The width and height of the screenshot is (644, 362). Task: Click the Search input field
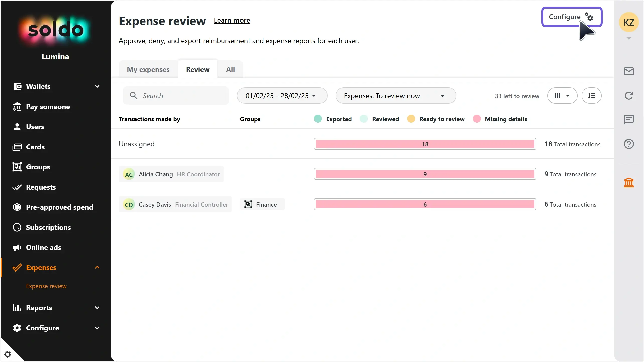pos(176,96)
